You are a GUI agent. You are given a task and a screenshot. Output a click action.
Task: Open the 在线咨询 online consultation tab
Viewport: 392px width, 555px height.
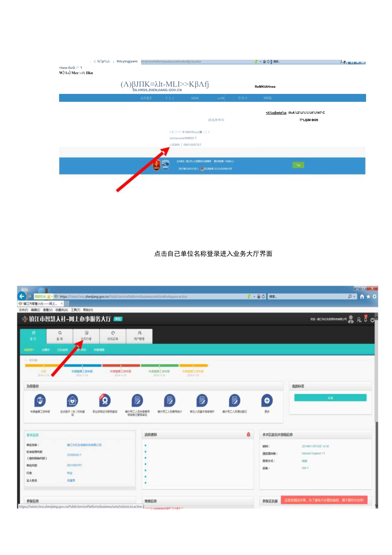pyautogui.click(x=112, y=336)
